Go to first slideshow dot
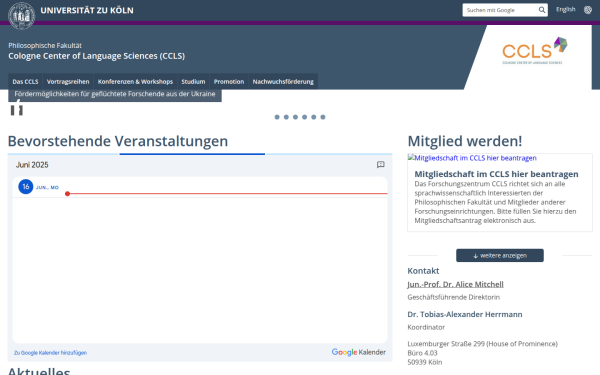 pyautogui.click(x=277, y=117)
